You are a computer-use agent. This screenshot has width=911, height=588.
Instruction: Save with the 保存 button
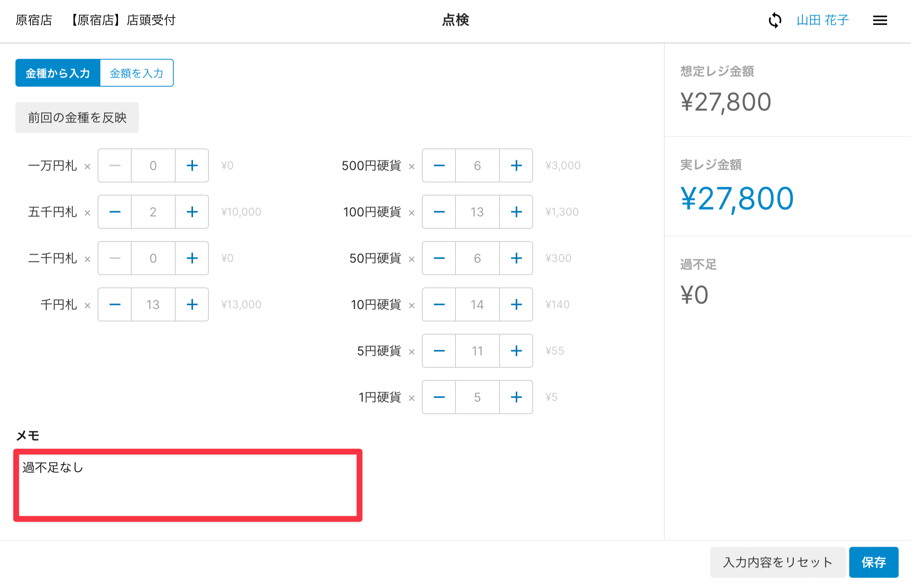tap(874, 562)
